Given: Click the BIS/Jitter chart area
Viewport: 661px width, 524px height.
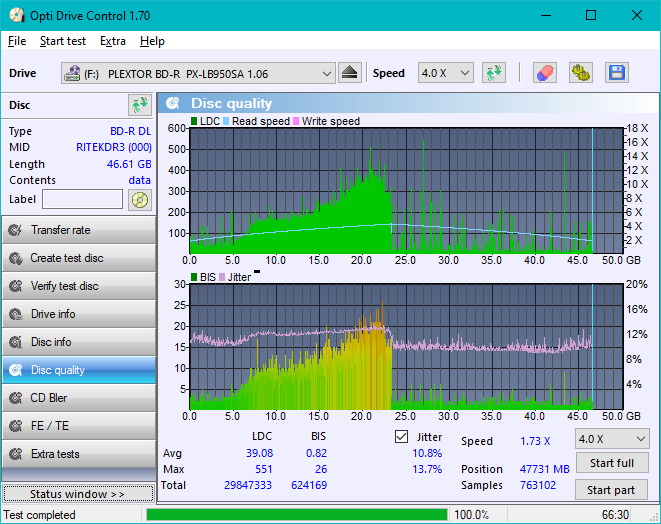Looking at the screenshot, I should pyautogui.click(x=406, y=347).
